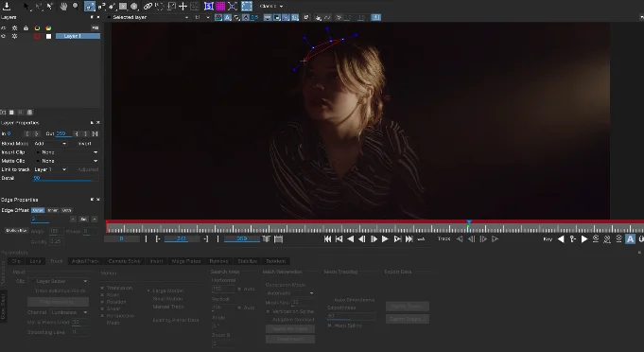Toggle the Rotation motion checkbox
Screen dimensions: 644x352
pos(102,302)
